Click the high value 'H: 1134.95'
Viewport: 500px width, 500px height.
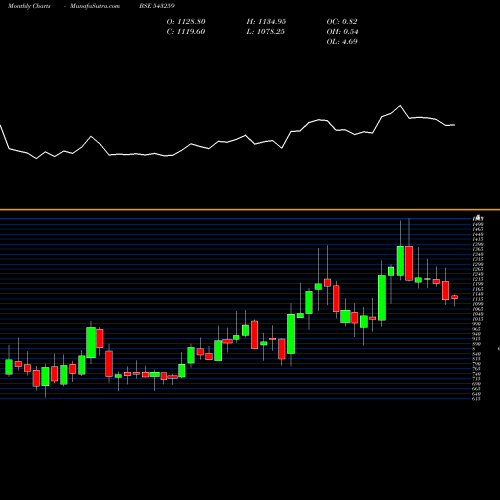pyautogui.click(x=266, y=22)
